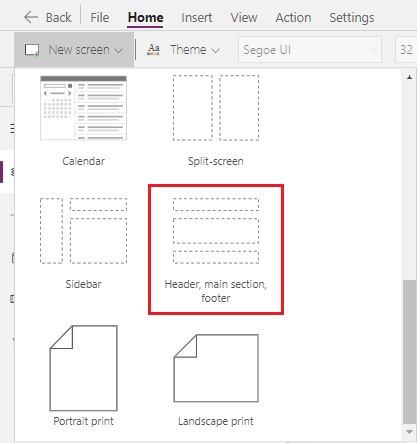
Task: Switch to the Insert tab
Action: coord(197,17)
